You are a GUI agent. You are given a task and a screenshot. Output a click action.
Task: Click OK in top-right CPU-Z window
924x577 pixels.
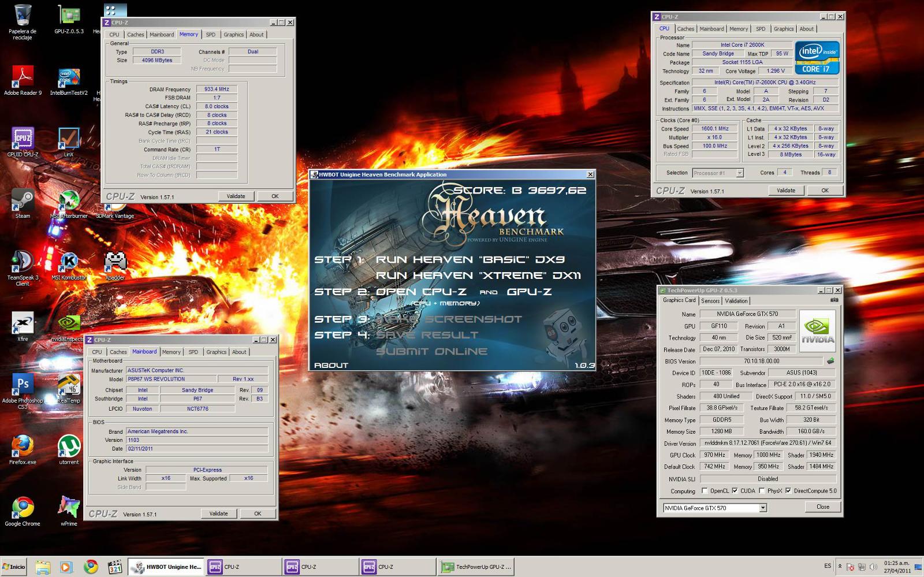(x=825, y=191)
